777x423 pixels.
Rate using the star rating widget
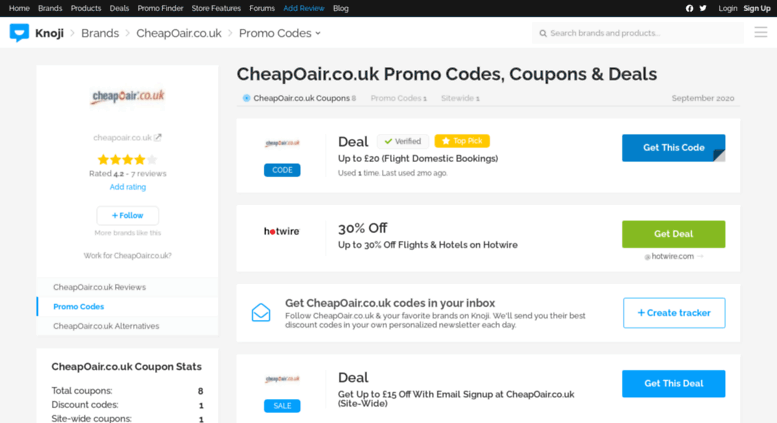127,159
